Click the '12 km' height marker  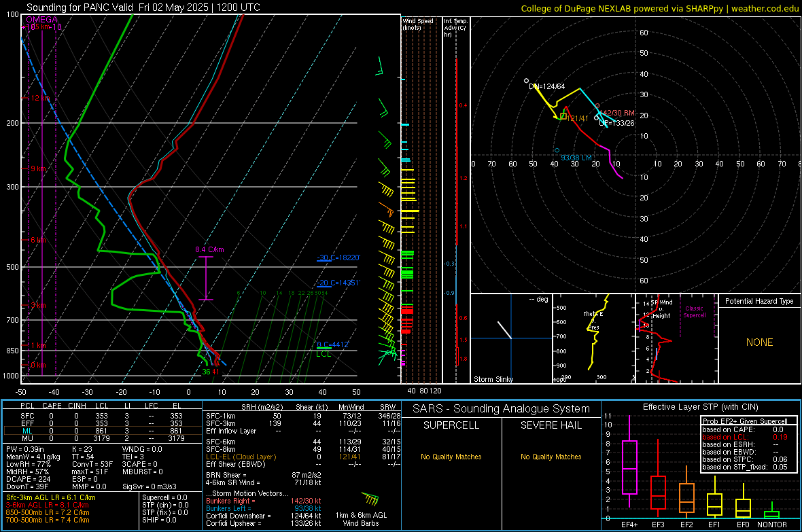tap(40, 99)
